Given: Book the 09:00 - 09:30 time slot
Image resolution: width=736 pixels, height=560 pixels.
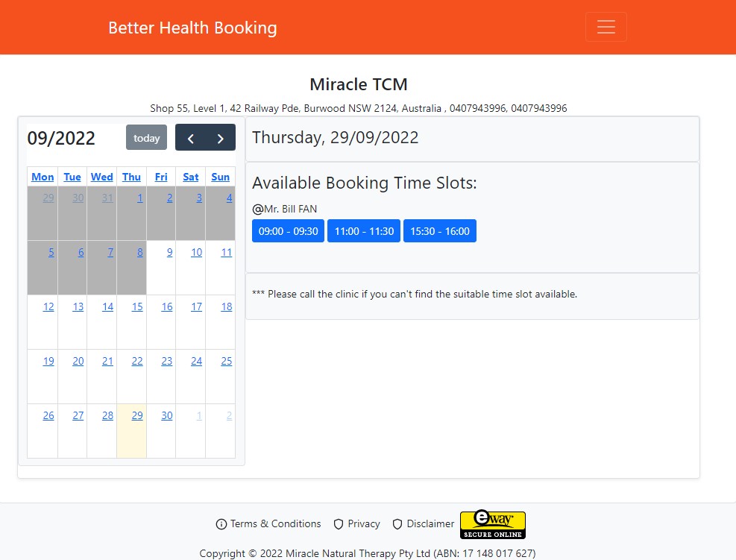Looking at the screenshot, I should [x=288, y=231].
